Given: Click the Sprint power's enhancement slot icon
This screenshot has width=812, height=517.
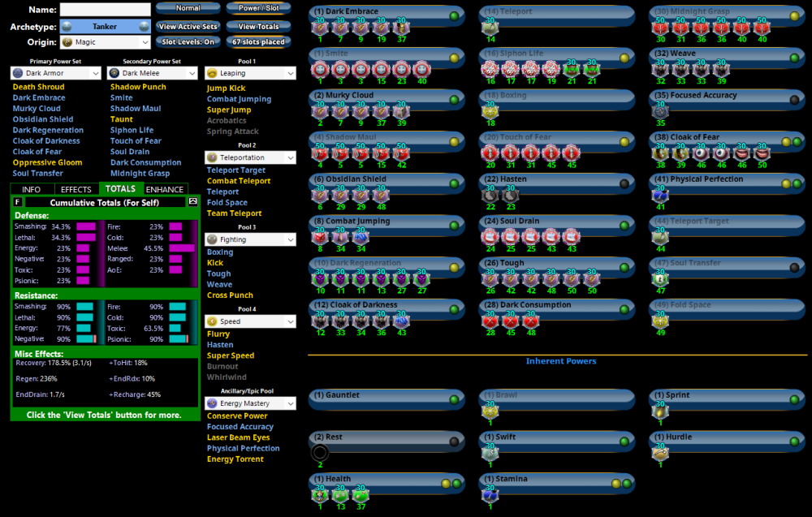Looking at the screenshot, I should 660,411.
